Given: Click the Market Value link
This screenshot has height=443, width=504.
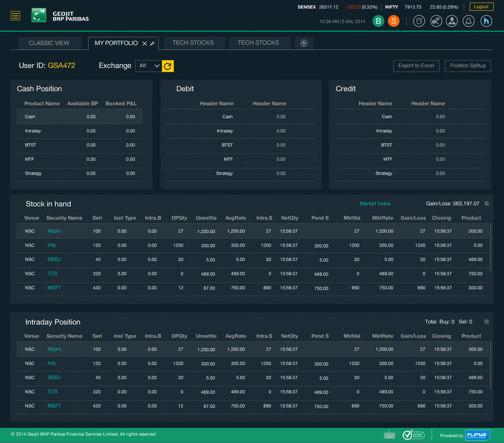Looking at the screenshot, I should [375, 204].
